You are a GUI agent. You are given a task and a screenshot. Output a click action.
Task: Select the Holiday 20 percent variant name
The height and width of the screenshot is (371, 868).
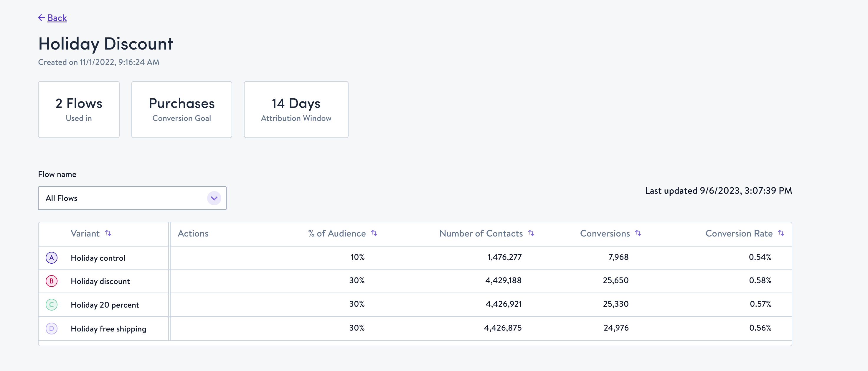coord(105,305)
